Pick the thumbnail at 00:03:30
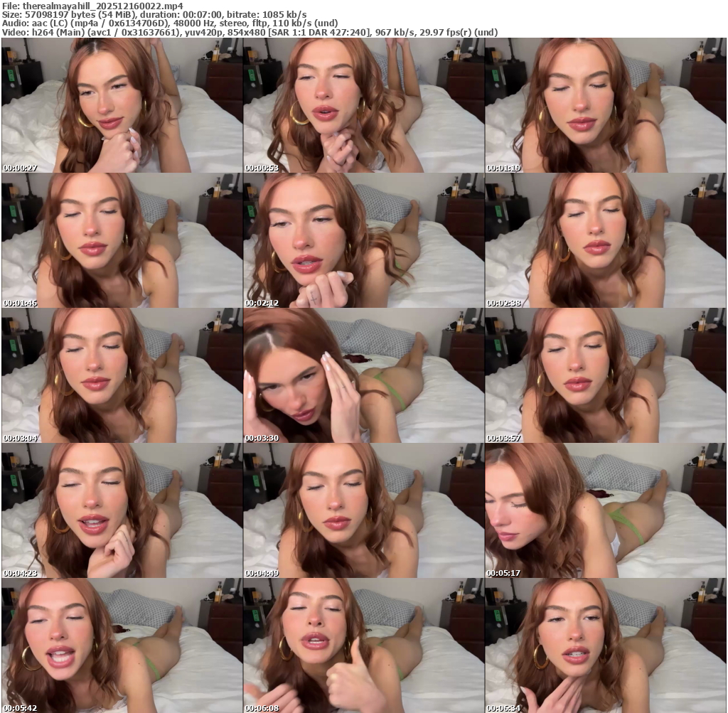Screen dimensions: 728x713 tap(363, 375)
